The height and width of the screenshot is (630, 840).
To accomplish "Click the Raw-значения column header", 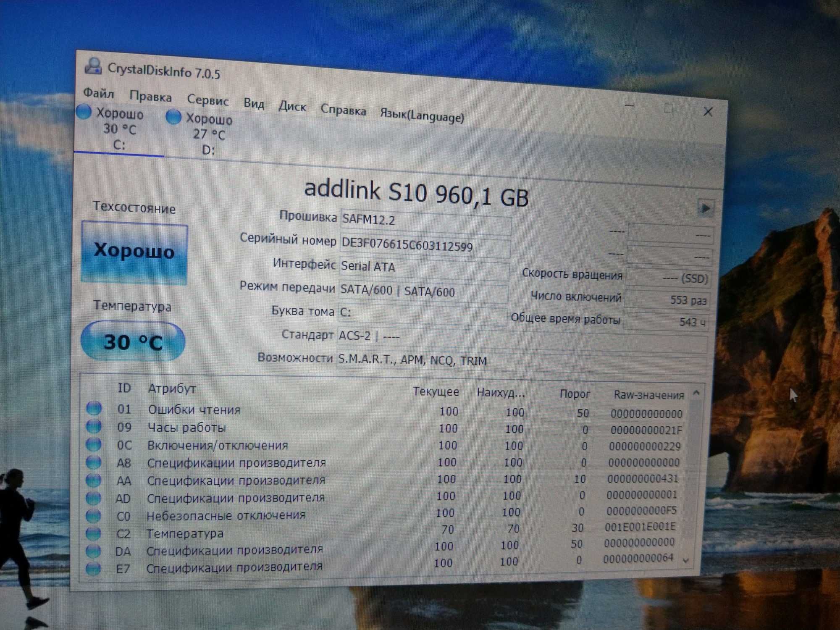I will coord(649,395).
